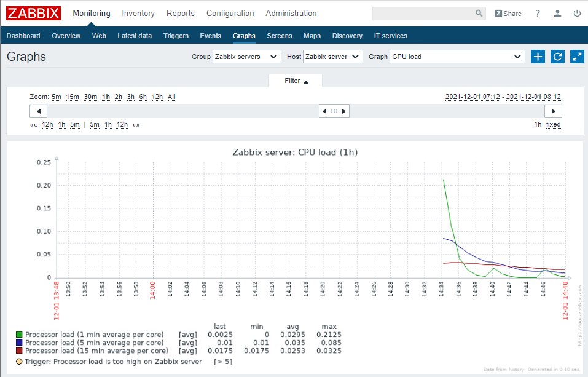588x377 pixels.
Task: Go to the IT services submenu
Action: pyautogui.click(x=390, y=36)
